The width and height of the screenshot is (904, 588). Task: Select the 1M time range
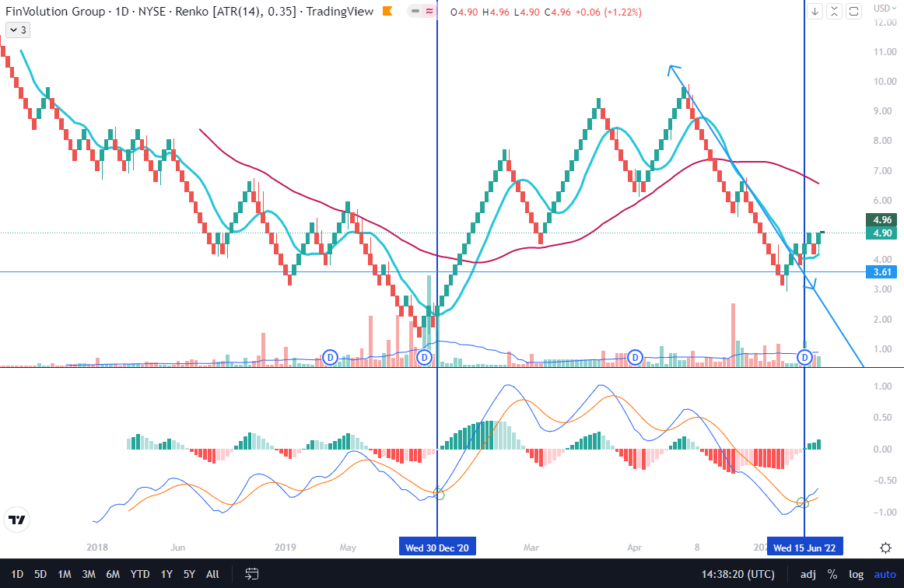[65, 574]
